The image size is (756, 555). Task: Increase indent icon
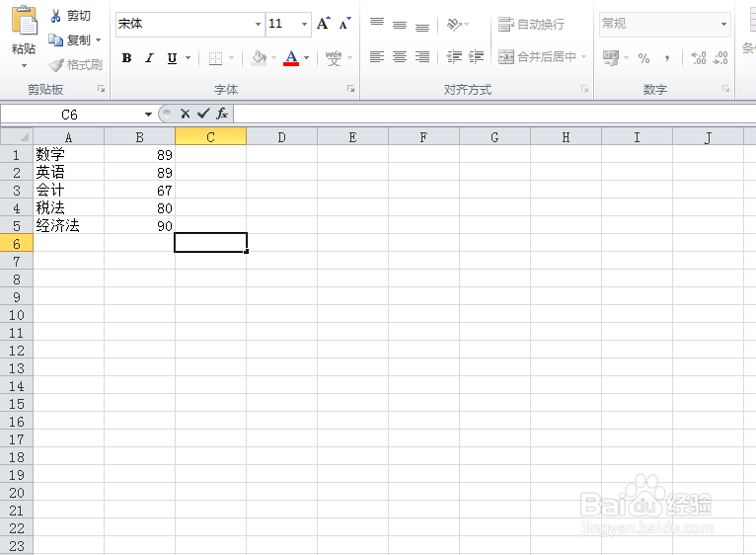[476, 57]
